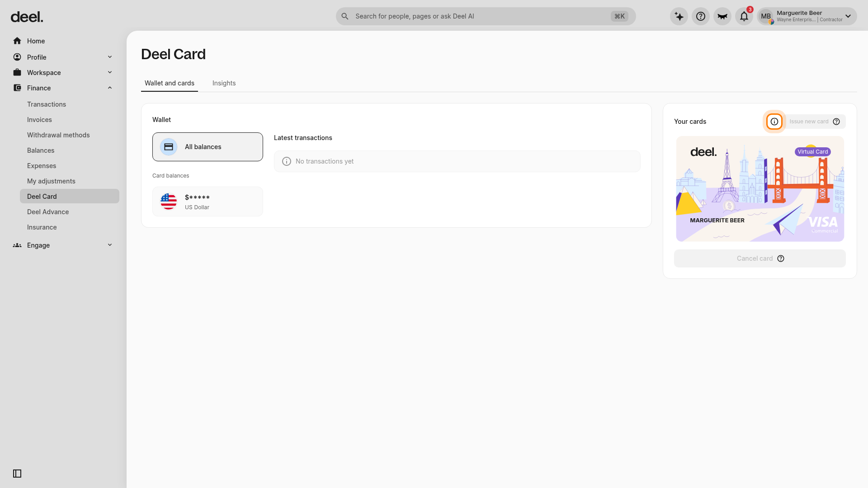The image size is (868, 488).
Task: Click the Profile person icon
Action: [17, 57]
